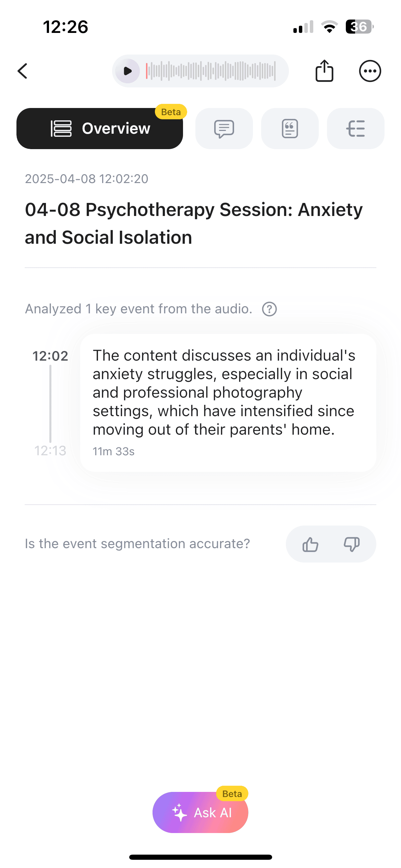Tap the 11m 33s duration label
The height and width of the screenshot is (868, 401).
pyautogui.click(x=113, y=451)
